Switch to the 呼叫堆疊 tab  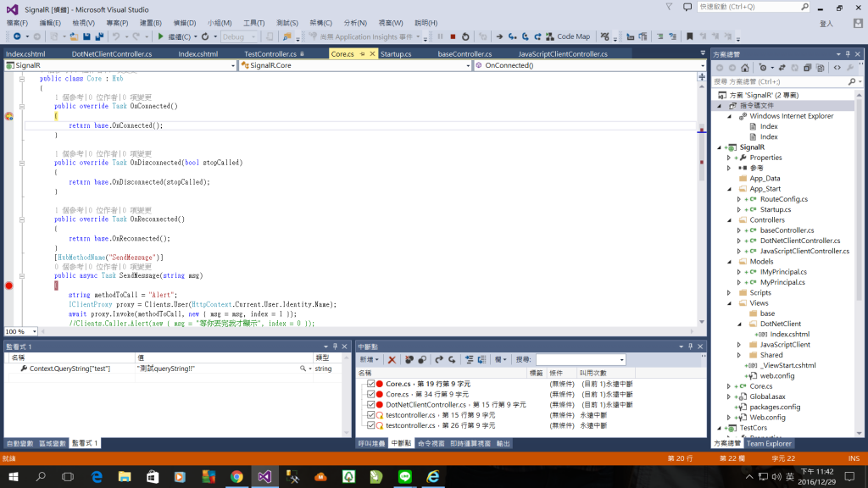point(371,443)
